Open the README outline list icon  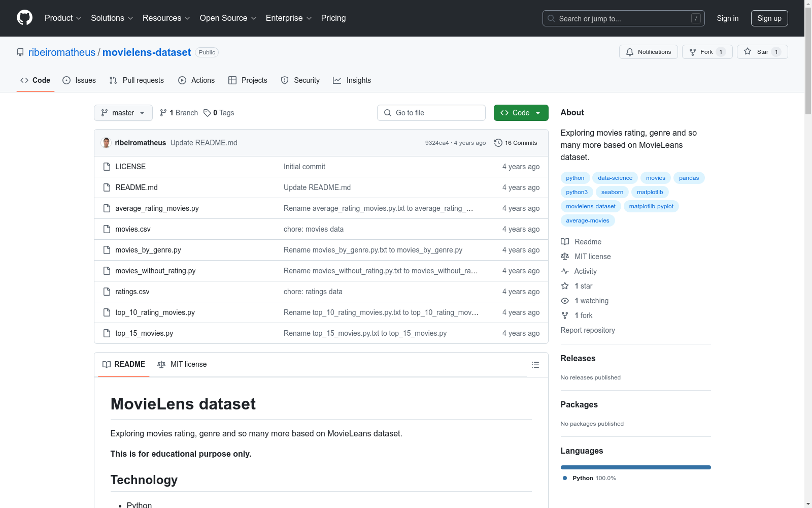(535, 365)
